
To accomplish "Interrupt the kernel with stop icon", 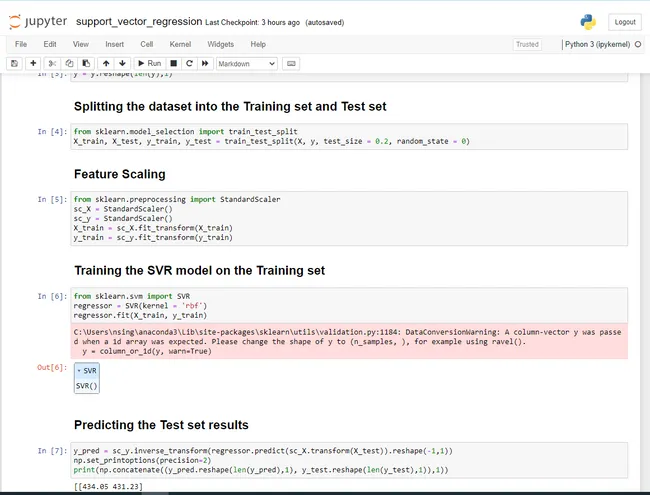I will tap(174, 63).
